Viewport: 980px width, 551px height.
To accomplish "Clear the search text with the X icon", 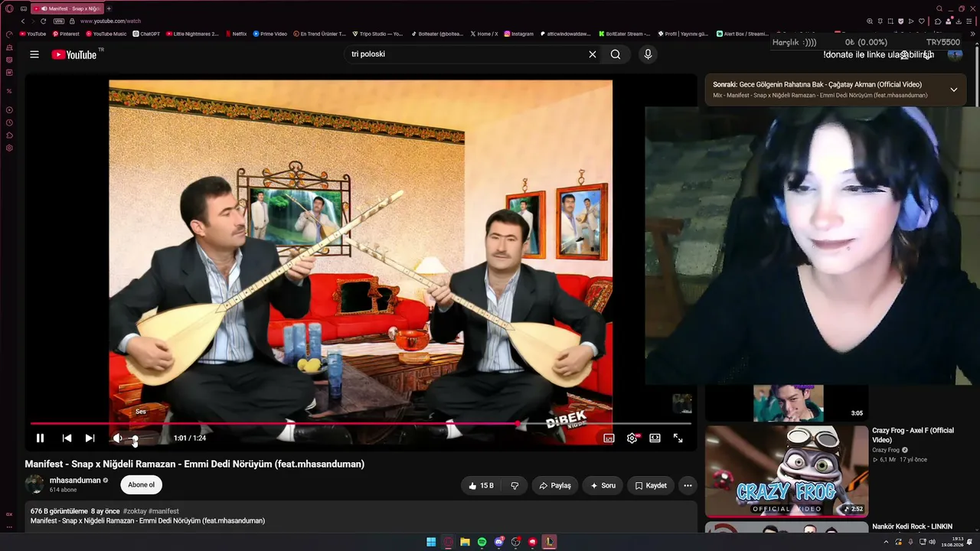I will click(592, 54).
